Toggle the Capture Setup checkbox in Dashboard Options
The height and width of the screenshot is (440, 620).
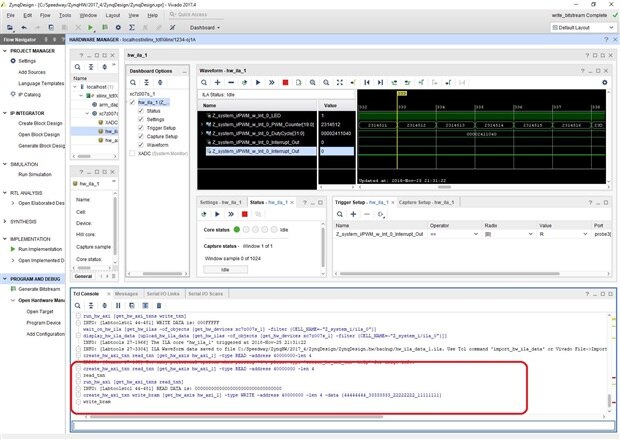(140, 136)
